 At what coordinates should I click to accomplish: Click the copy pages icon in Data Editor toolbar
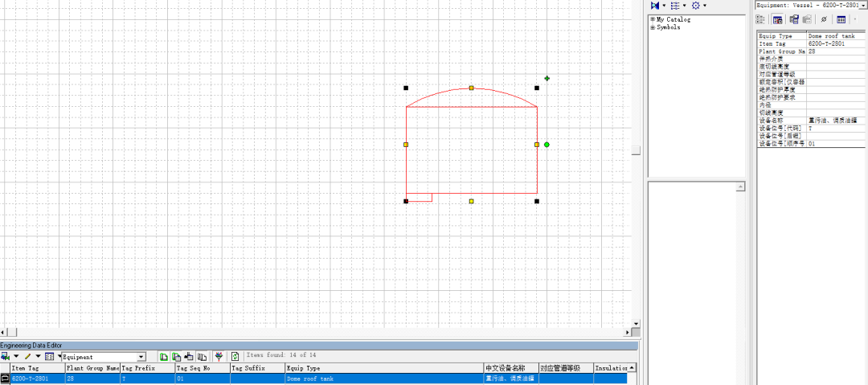click(202, 356)
